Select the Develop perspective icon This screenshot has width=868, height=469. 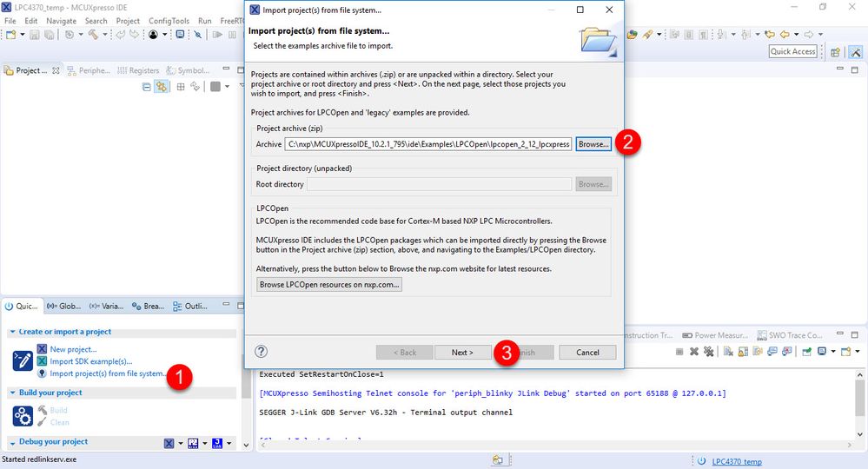pyautogui.click(x=855, y=52)
